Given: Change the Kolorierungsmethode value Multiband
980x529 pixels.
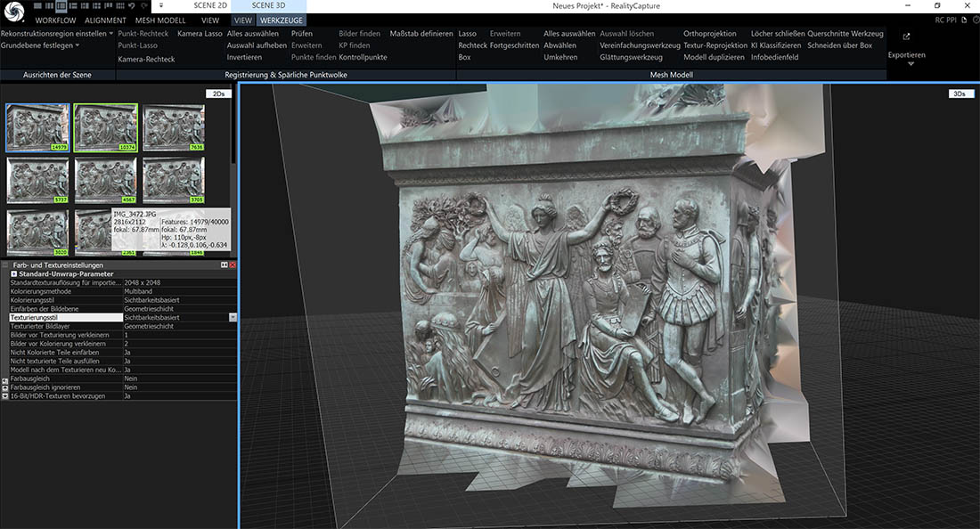Looking at the screenshot, I should tap(179, 292).
